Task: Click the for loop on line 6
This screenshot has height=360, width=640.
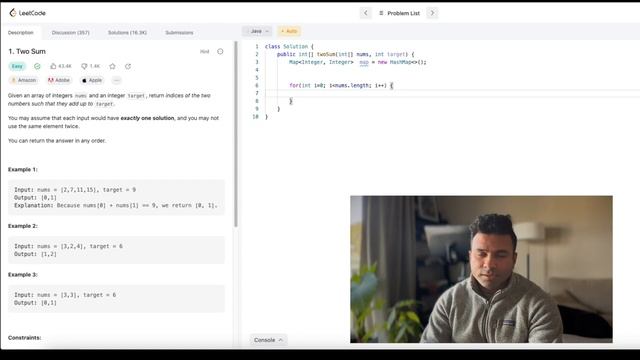Action: coord(341,85)
